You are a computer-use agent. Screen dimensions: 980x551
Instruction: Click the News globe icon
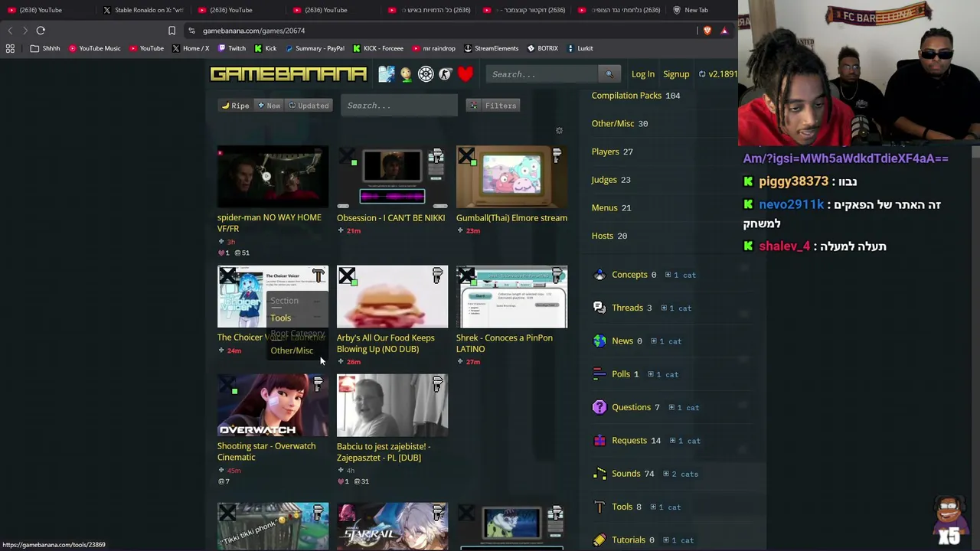[599, 341]
